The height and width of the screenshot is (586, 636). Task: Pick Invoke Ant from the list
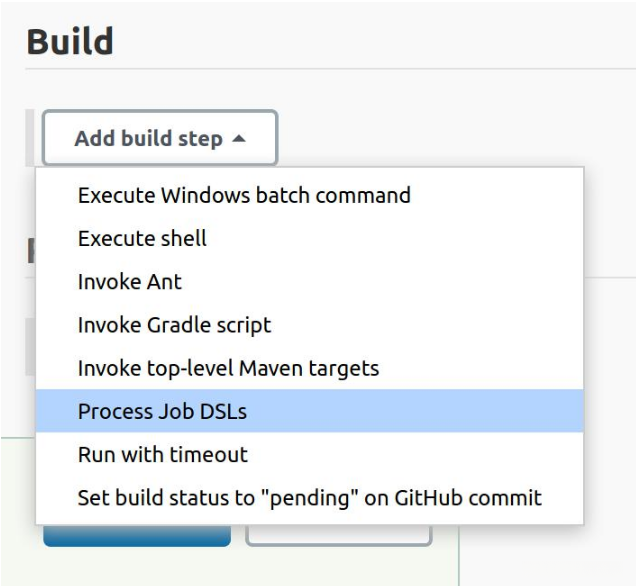pos(130,282)
